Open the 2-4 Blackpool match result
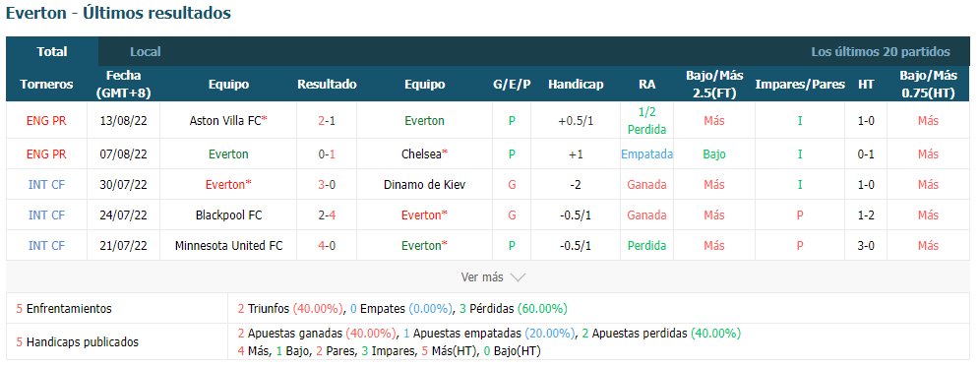This screenshot has height=367, width=980. coord(327,215)
